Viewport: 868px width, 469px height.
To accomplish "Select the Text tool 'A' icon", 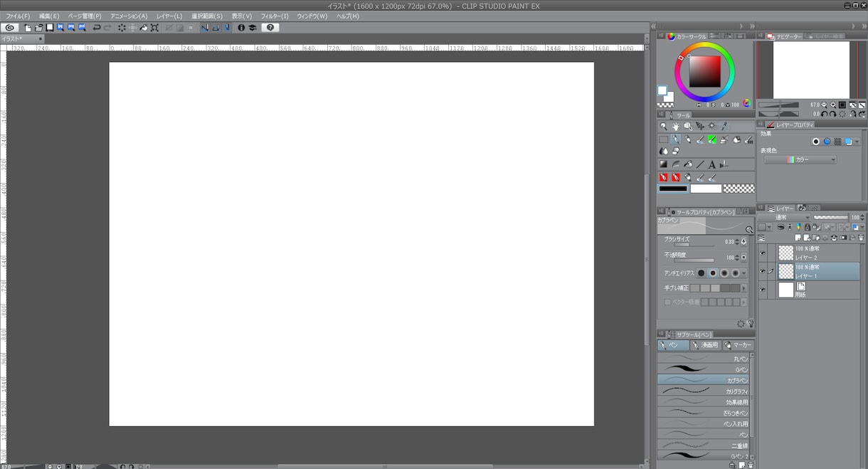I will click(x=711, y=164).
